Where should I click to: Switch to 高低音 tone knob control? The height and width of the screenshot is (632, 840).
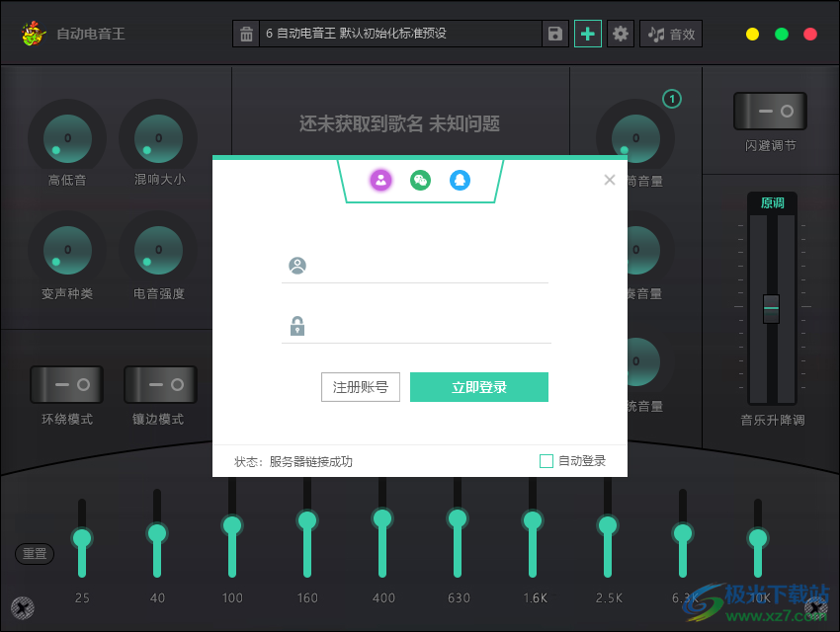click(x=66, y=138)
